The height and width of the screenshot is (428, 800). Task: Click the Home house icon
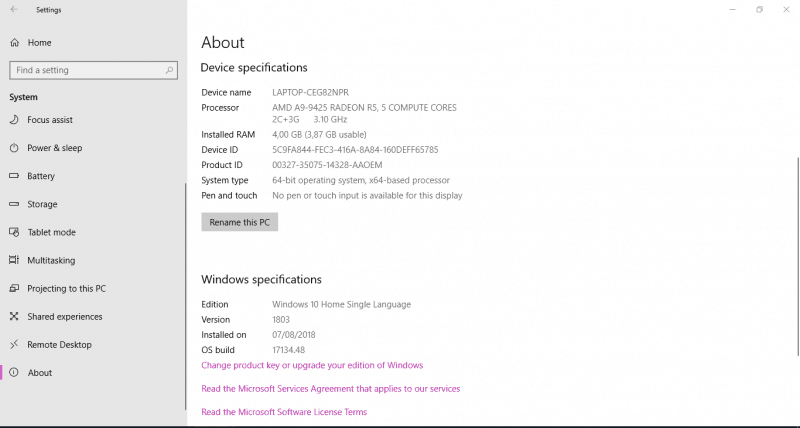pos(15,42)
